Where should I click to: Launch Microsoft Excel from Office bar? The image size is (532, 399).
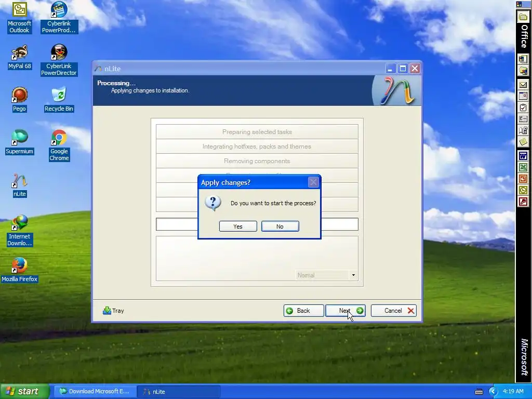point(523,167)
